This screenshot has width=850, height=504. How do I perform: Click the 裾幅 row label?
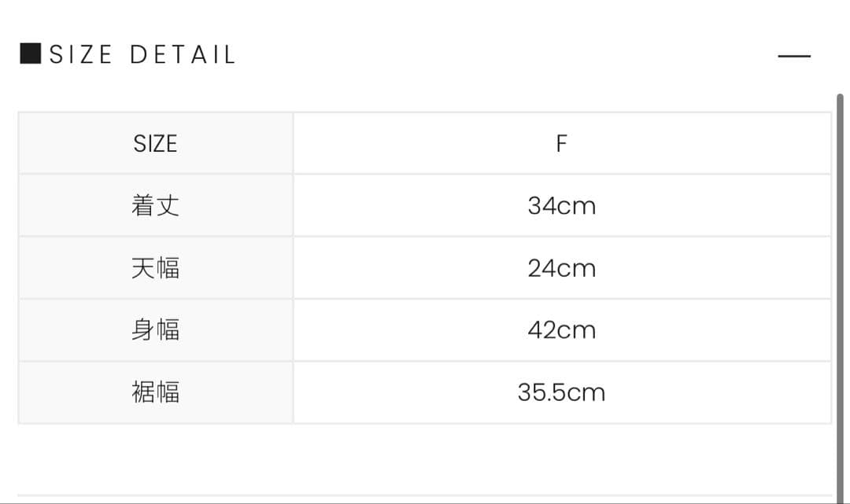pos(155,392)
